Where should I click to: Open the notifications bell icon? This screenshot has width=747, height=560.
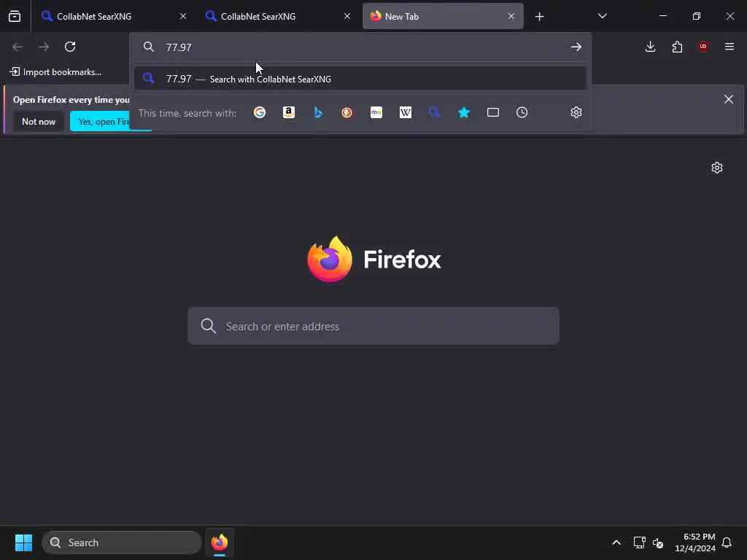(x=727, y=542)
